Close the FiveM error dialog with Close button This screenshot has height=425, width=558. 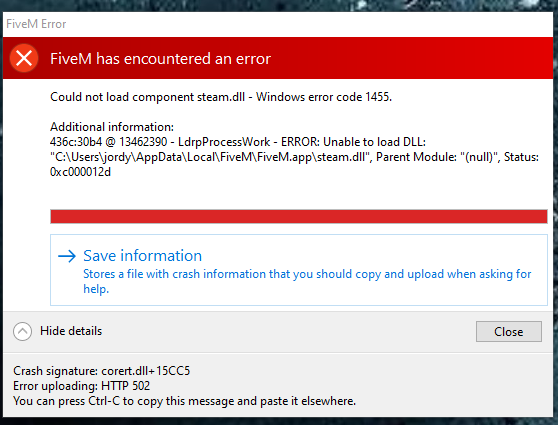point(509,331)
